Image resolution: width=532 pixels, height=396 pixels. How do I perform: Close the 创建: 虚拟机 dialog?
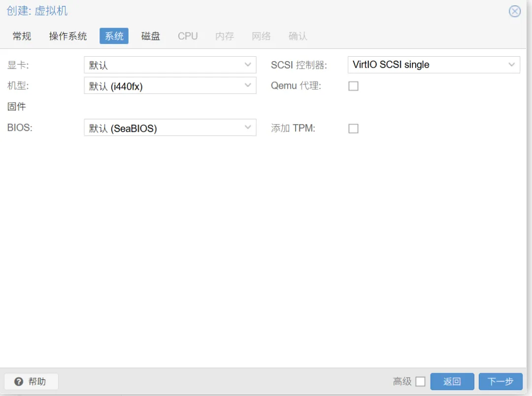click(514, 11)
